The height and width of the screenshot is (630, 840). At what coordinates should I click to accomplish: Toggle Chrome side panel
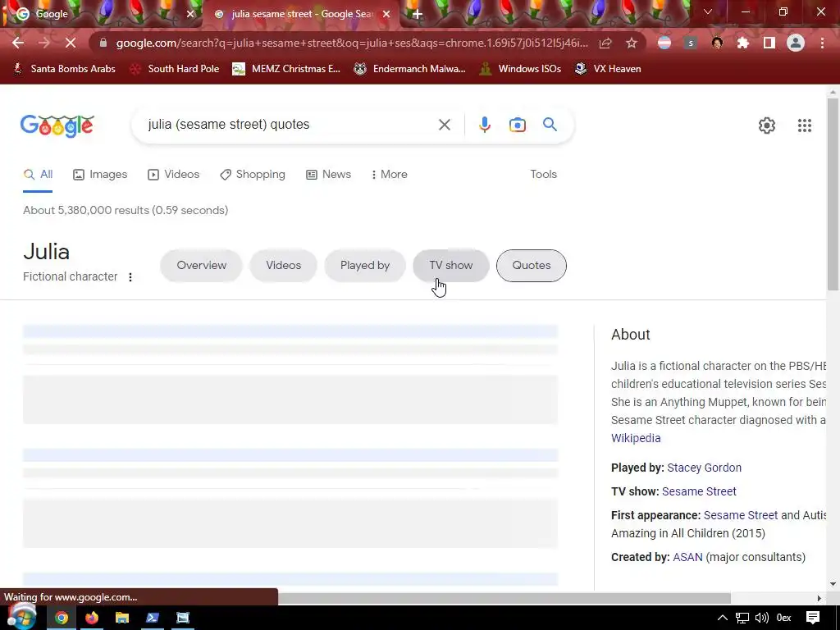tap(769, 43)
